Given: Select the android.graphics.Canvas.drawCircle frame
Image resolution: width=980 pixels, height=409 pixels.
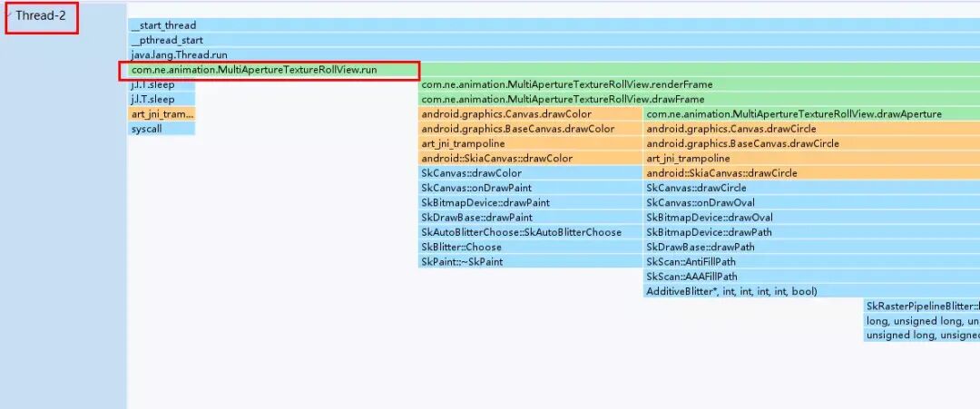Looking at the screenshot, I should (x=811, y=130).
